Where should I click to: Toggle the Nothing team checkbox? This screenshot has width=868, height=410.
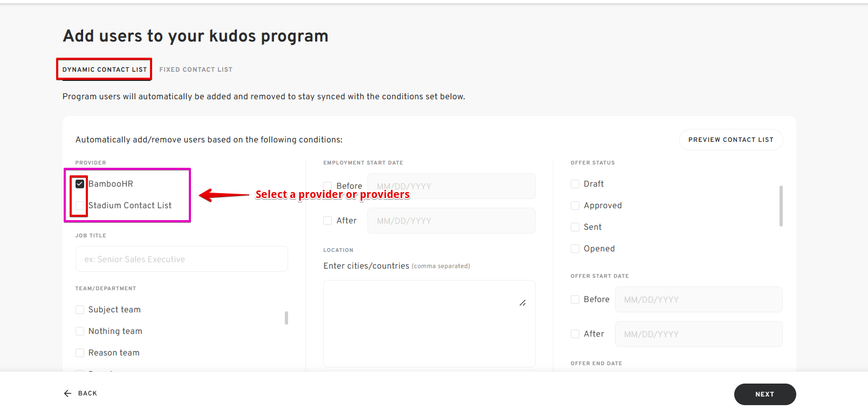[x=80, y=331]
